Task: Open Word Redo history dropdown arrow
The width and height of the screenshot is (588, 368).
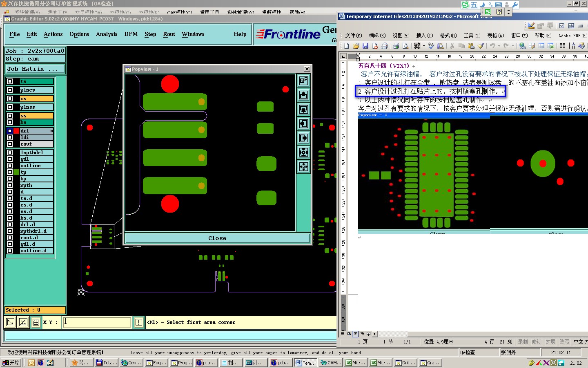Action: 513,46
